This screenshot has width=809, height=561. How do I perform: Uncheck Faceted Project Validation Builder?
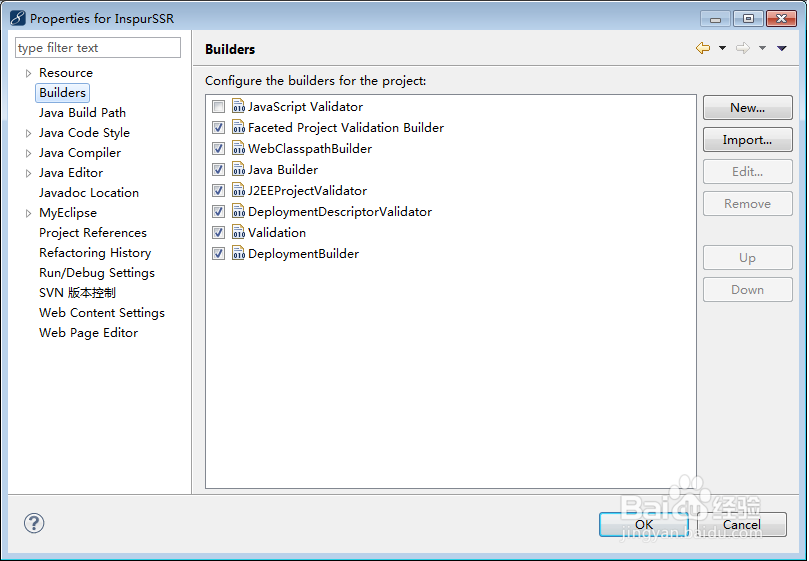pos(219,127)
